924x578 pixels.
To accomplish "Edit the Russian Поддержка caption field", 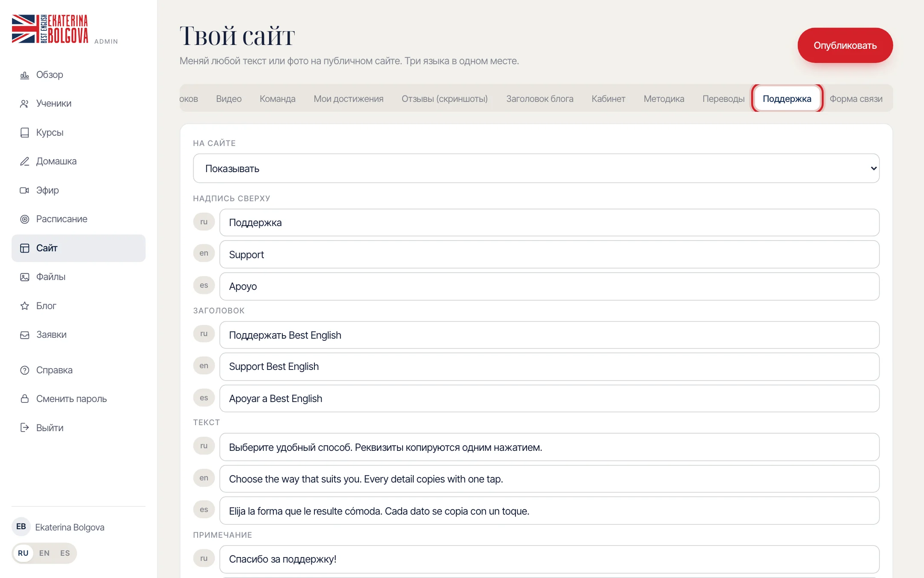I will click(x=549, y=223).
